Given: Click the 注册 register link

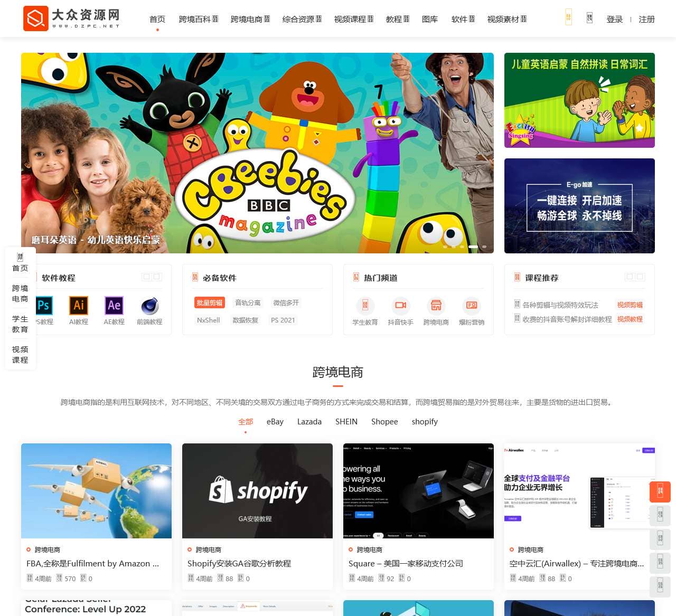Looking at the screenshot, I should pos(647,19).
